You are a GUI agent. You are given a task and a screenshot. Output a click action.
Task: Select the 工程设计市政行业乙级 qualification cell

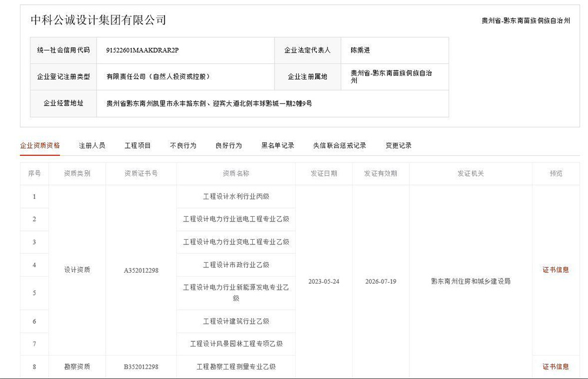(x=236, y=265)
